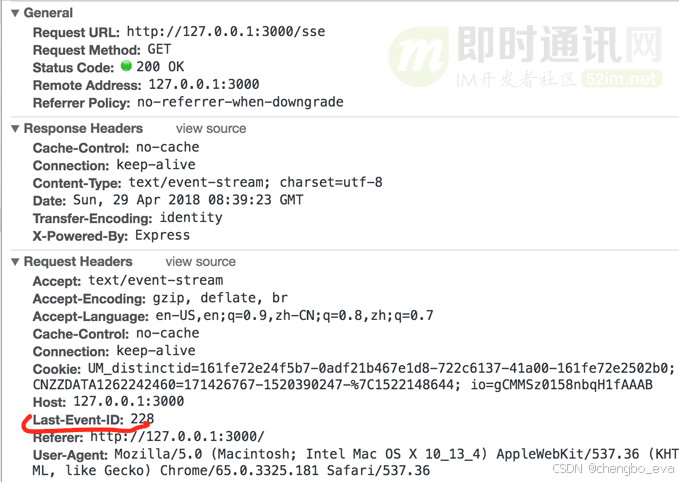Click view source beside Request Headers
Viewport: 679px width, 482px height.
[x=200, y=262]
